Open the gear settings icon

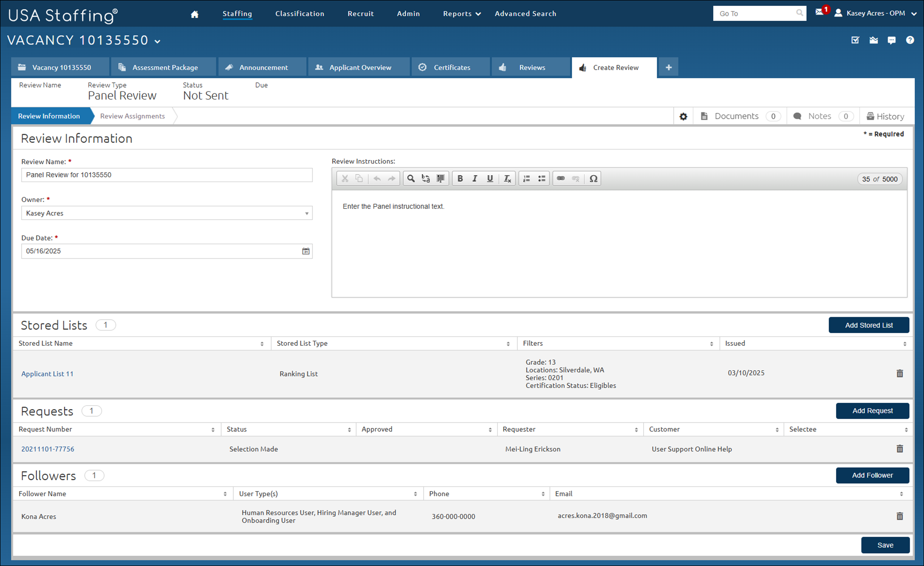pos(683,117)
